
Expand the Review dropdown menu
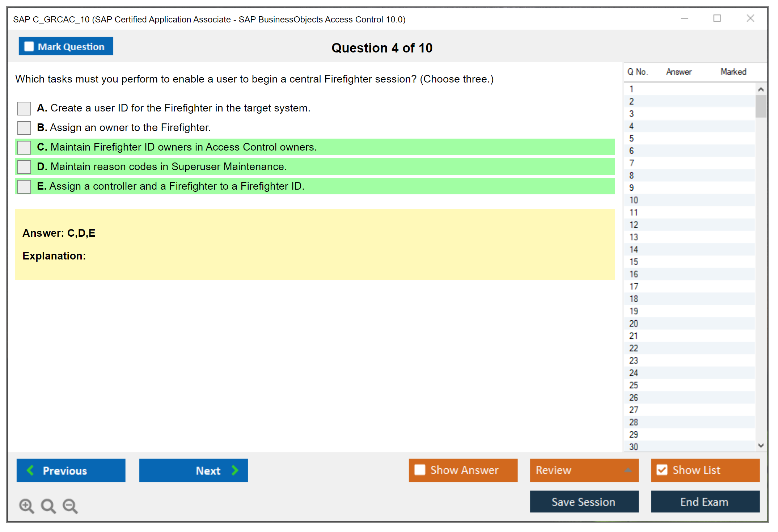pos(628,470)
